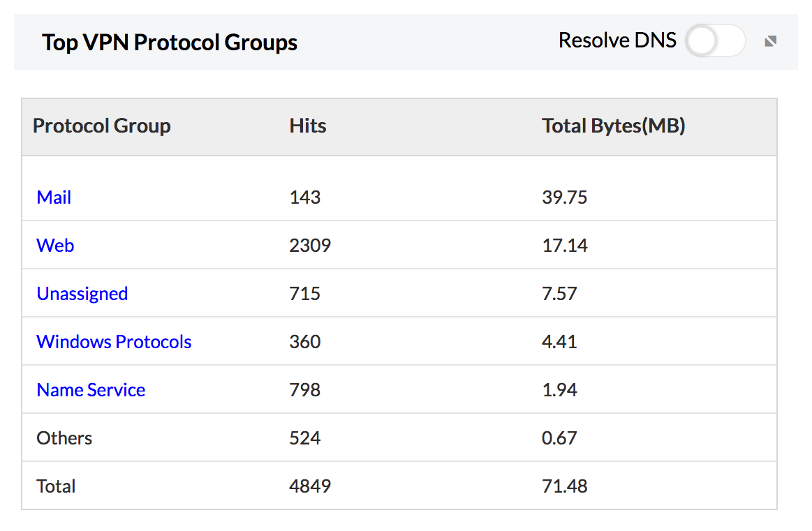This screenshot has width=812, height=531.
Task: Click the Protocol Group column header
Action: click(102, 126)
